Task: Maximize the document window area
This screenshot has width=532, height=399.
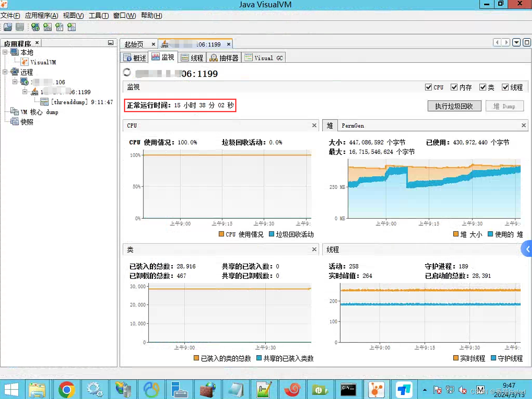Action: tap(527, 42)
